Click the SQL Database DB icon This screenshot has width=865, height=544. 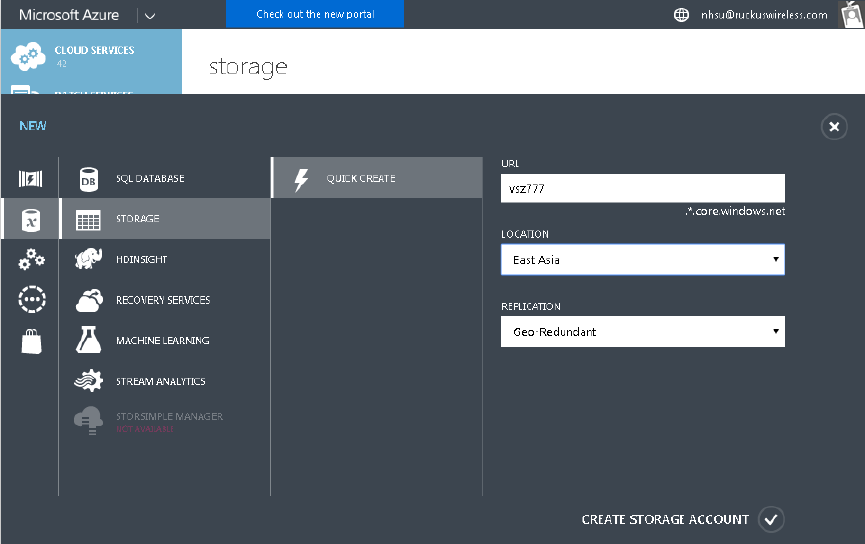coord(88,179)
